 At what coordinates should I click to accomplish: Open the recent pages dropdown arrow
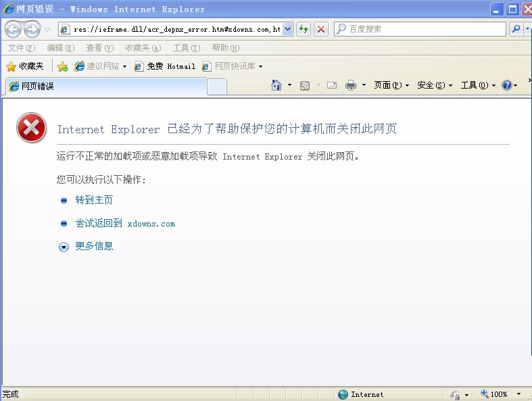(x=47, y=30)
